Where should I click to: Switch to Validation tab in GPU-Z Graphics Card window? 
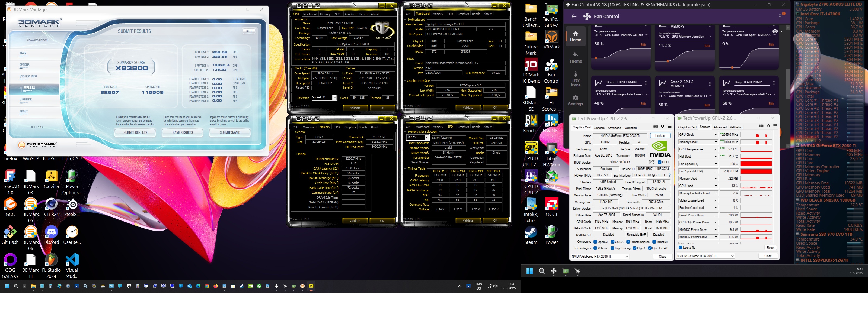coord(630,128)
